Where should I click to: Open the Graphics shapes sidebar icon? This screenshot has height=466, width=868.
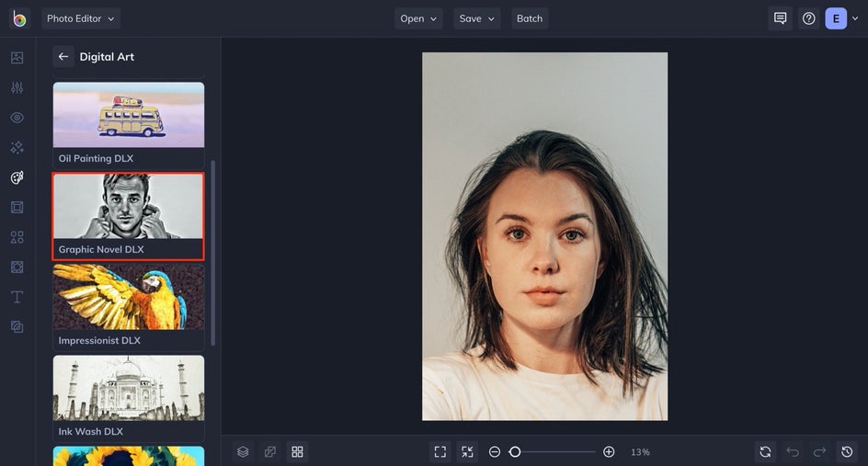(x=17, y=237)
